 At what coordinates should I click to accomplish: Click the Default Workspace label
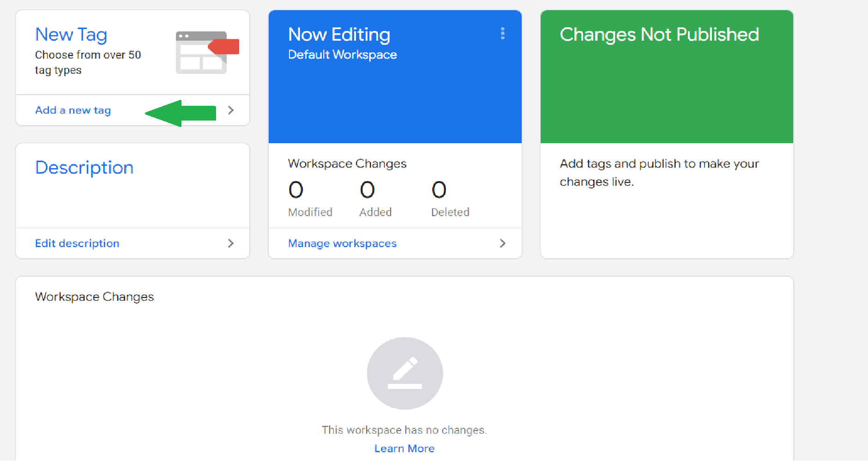[x=343, y=55]
